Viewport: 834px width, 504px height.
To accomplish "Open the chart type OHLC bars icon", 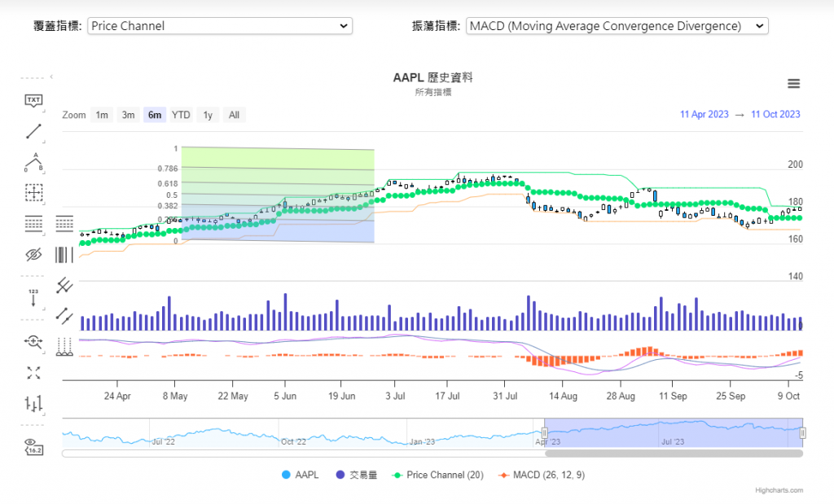I will pyautogui.click(x=33, y=404).
